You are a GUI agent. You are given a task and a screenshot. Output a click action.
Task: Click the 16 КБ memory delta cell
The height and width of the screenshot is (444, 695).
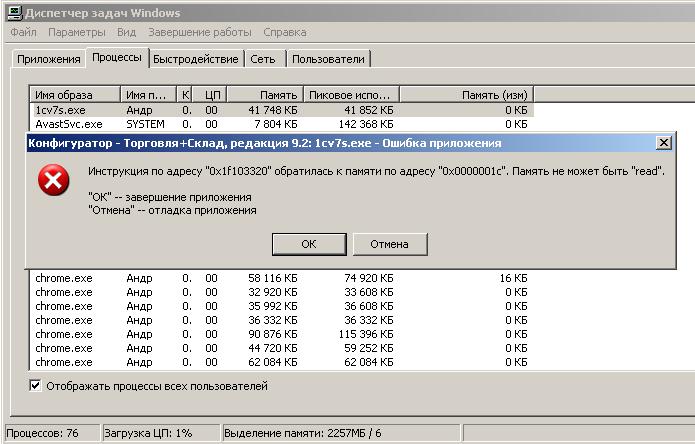pyautogui.click(x=513, y=278)
